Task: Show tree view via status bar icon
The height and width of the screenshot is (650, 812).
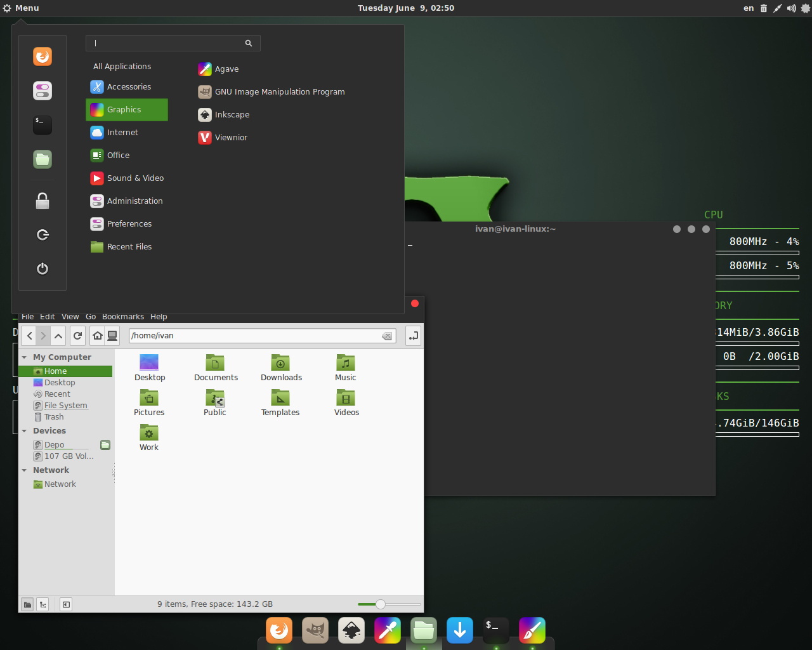Action: click(x=43, y=604)
